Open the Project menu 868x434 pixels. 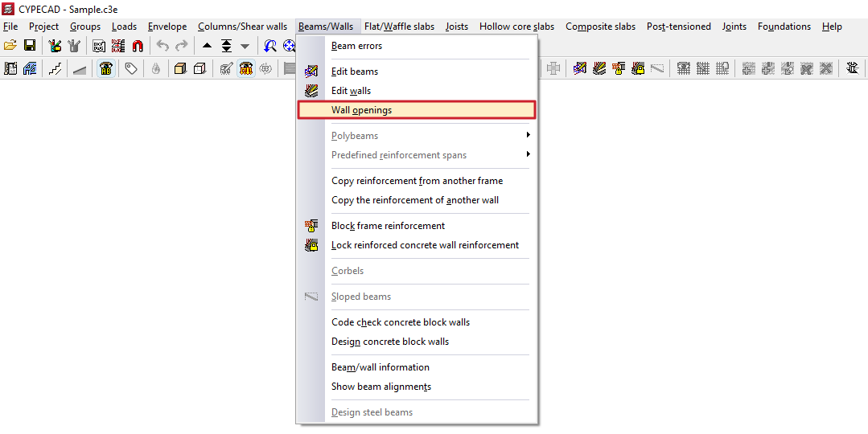click(43, 27)
